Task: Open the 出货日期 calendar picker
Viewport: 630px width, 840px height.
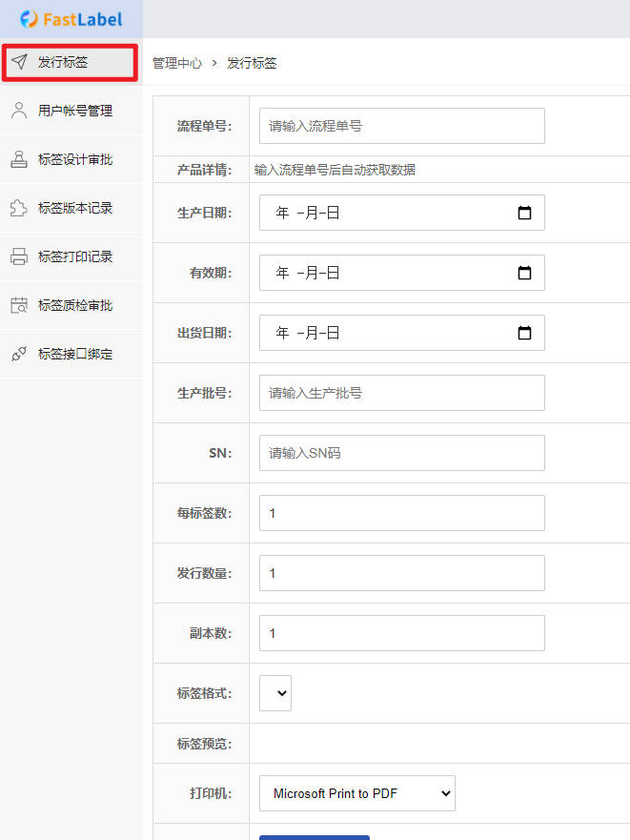Action: point(524,333)
